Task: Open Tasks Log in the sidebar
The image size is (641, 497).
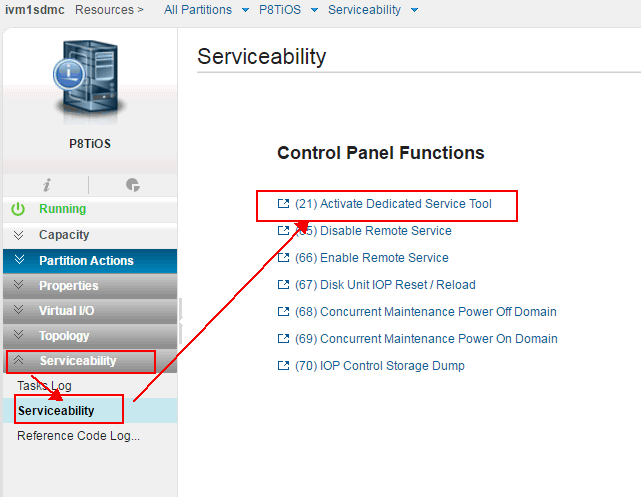Action: 44,386
